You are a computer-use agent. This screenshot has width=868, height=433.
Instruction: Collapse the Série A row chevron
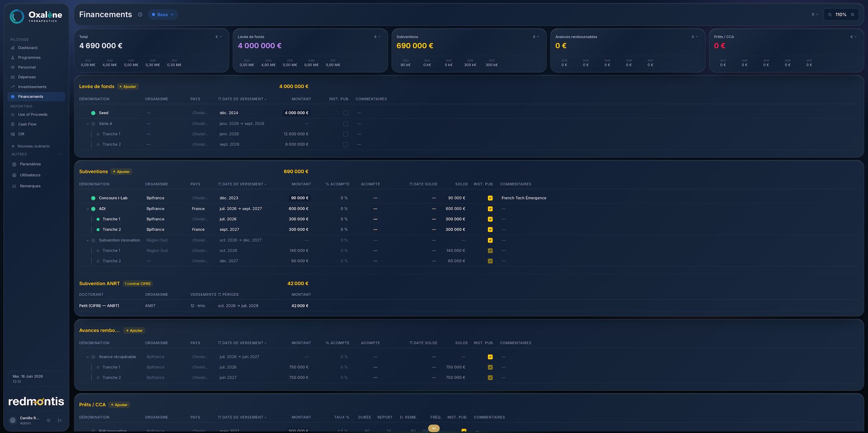[x=88, y=124]
